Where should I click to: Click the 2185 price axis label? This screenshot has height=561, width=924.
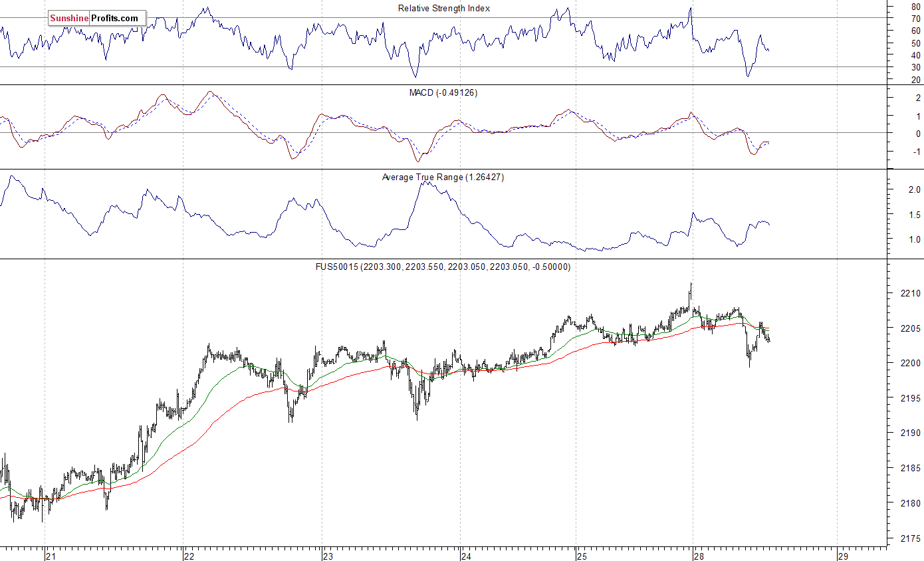pos(910,468)
